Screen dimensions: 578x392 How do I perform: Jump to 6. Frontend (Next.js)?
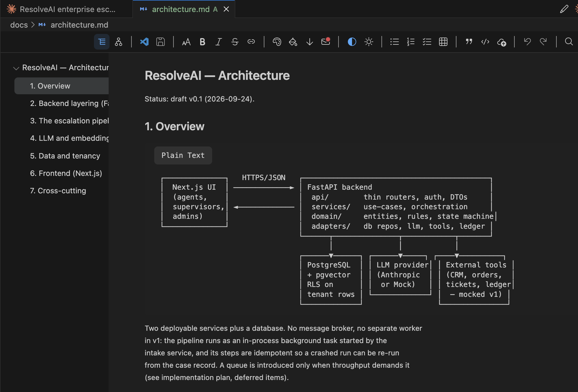[66, 173]
